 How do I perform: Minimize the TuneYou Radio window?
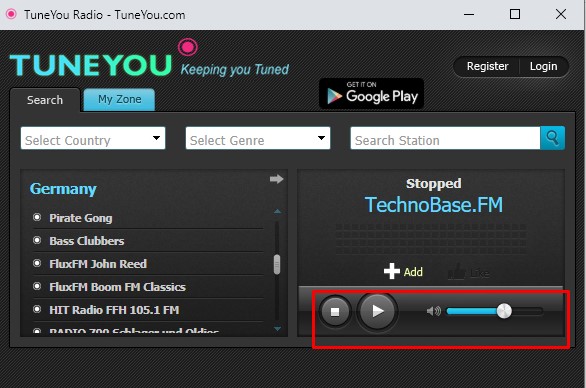(x=469, y=14)
